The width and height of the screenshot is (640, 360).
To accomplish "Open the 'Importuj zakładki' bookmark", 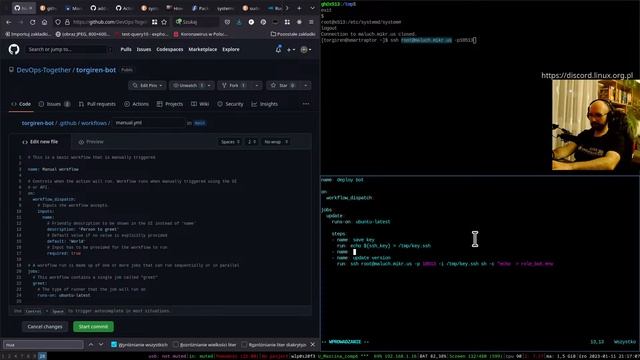I will coord(28,34).
